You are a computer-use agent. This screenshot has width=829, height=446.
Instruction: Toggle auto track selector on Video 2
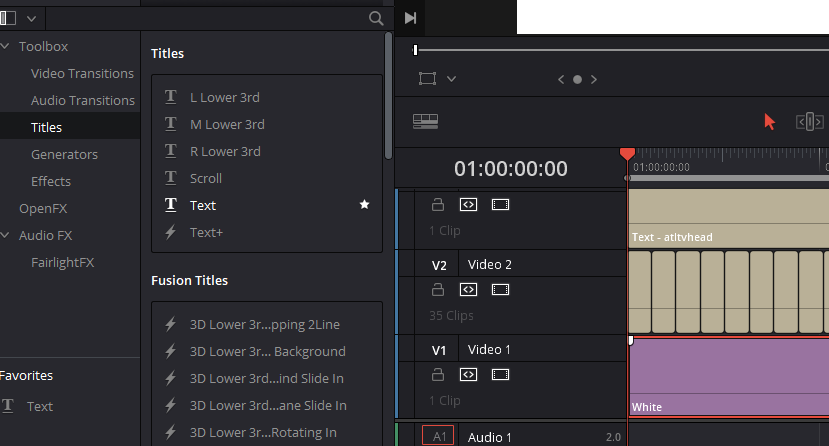(468, 290)
